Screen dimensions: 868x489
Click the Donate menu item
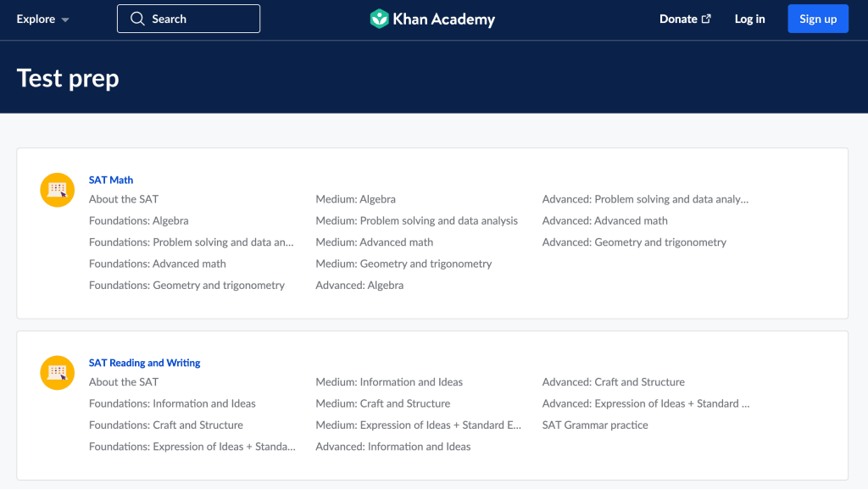coord(680,18)
